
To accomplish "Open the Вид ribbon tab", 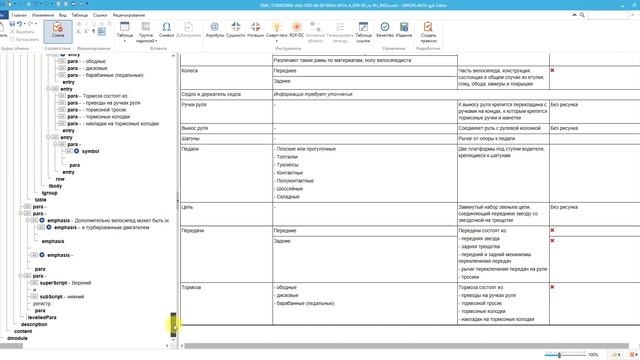I will click(62, 15).
